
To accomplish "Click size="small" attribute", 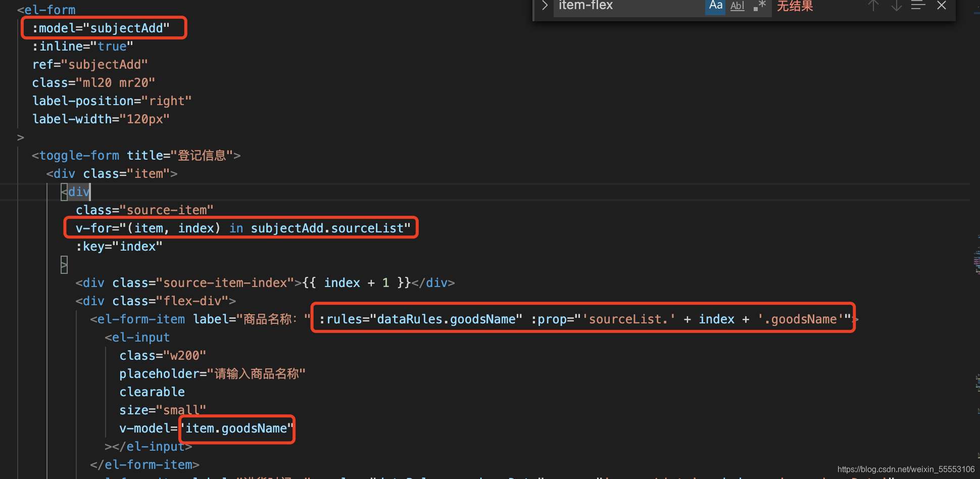I will (163, 410).
